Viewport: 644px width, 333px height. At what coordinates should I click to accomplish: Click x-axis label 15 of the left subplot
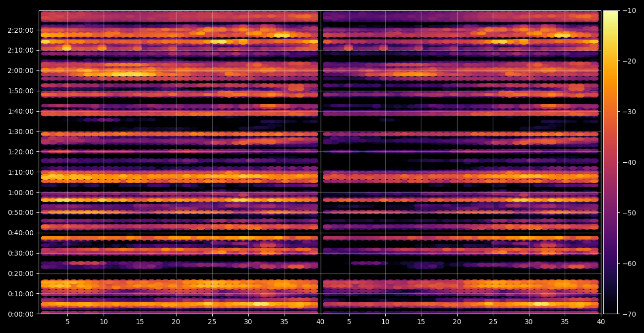(x=140, y=322)
